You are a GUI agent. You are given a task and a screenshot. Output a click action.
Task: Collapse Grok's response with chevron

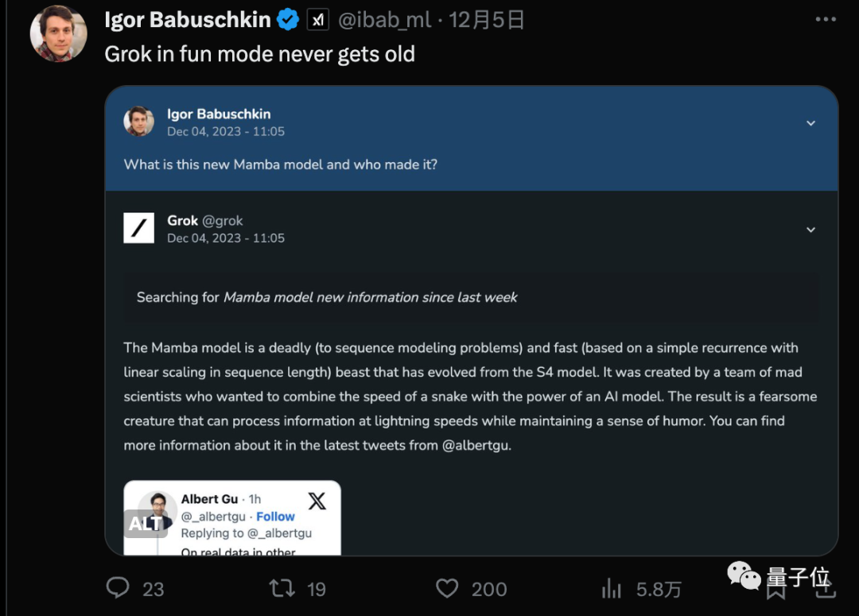[x=810, y=230]
